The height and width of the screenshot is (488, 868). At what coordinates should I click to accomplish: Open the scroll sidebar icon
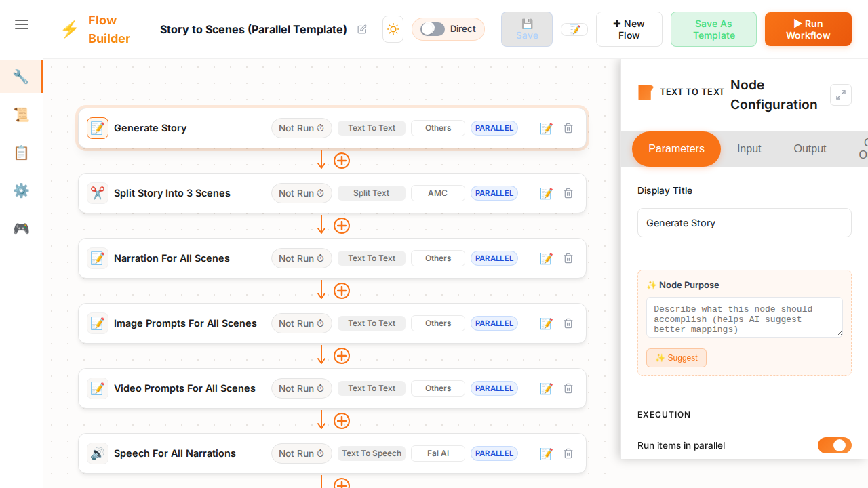coord(21,115)
